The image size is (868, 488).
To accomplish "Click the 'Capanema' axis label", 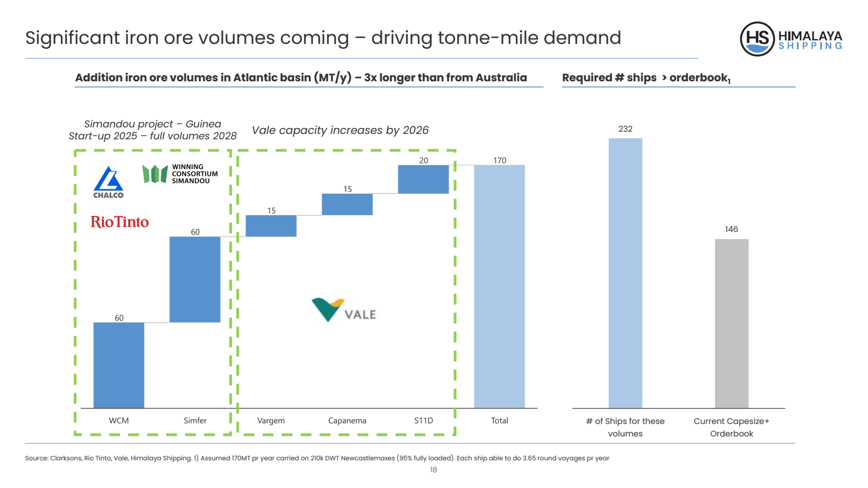I will click(347, 421).
